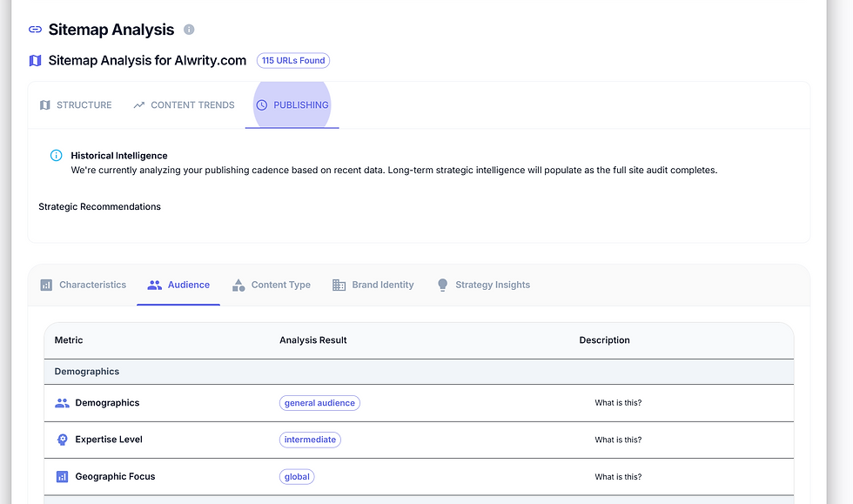Click the 115 URLs Found badge
The width and height of the screenshot is (853, 504).
click(x=293, y=60)
